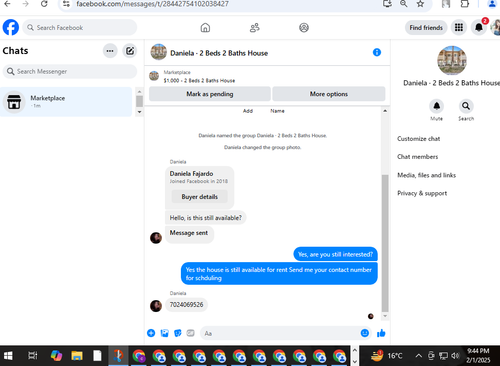Click 'Name' label at top of conversation

click(277, 111)
